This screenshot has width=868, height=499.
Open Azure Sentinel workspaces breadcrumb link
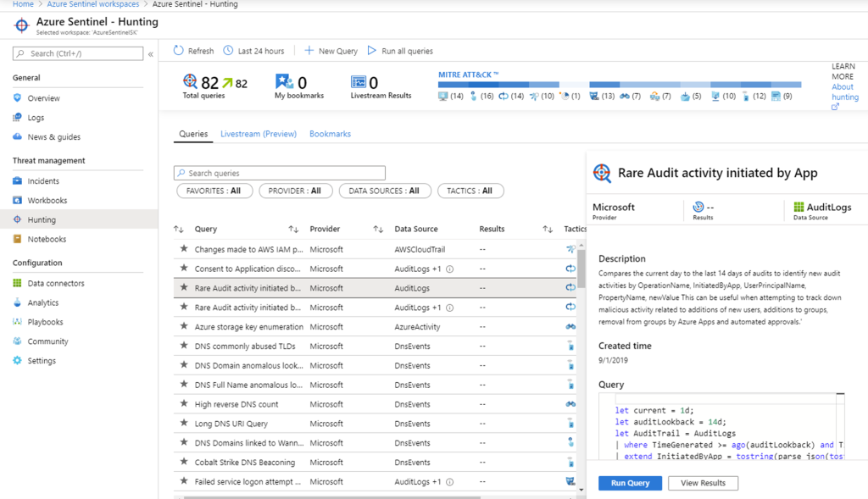pyautogui.click(x=93, y=4)
